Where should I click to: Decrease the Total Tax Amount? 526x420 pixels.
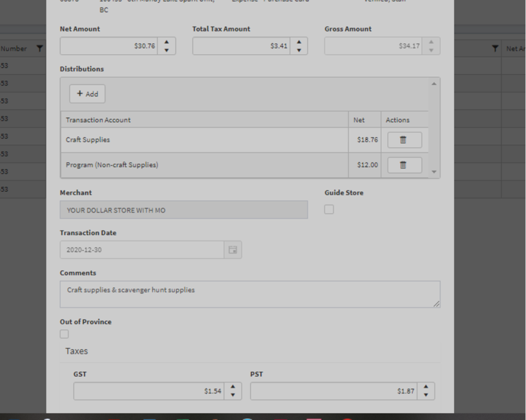click(299, 50)
